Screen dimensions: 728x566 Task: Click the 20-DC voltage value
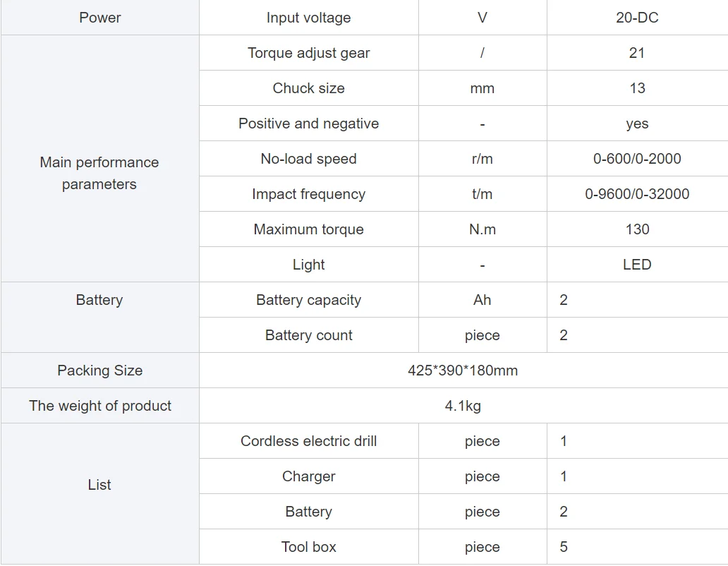coord(636,18)
